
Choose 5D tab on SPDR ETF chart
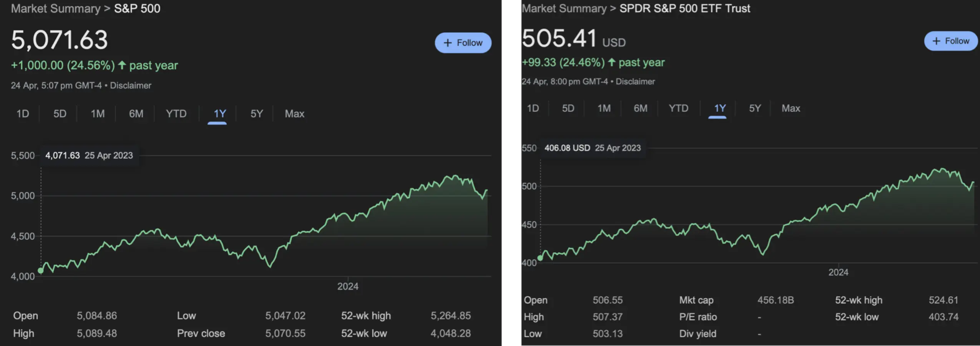click(568, 108)
